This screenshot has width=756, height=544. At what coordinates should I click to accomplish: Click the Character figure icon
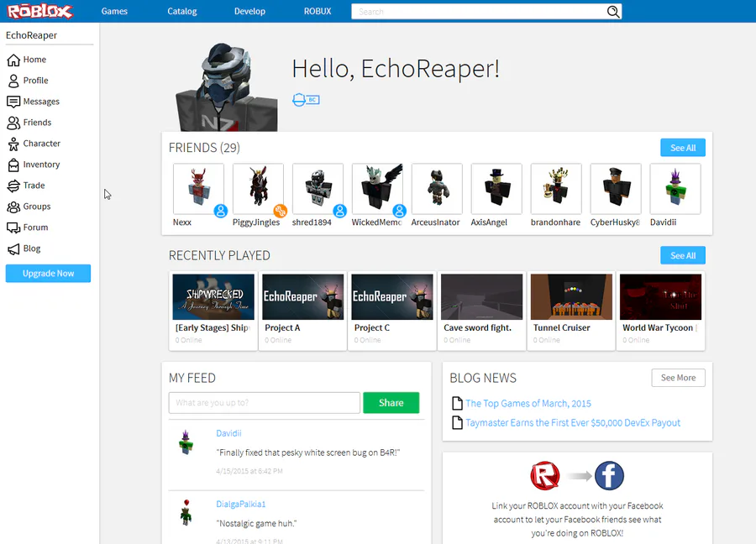[13, 144]
